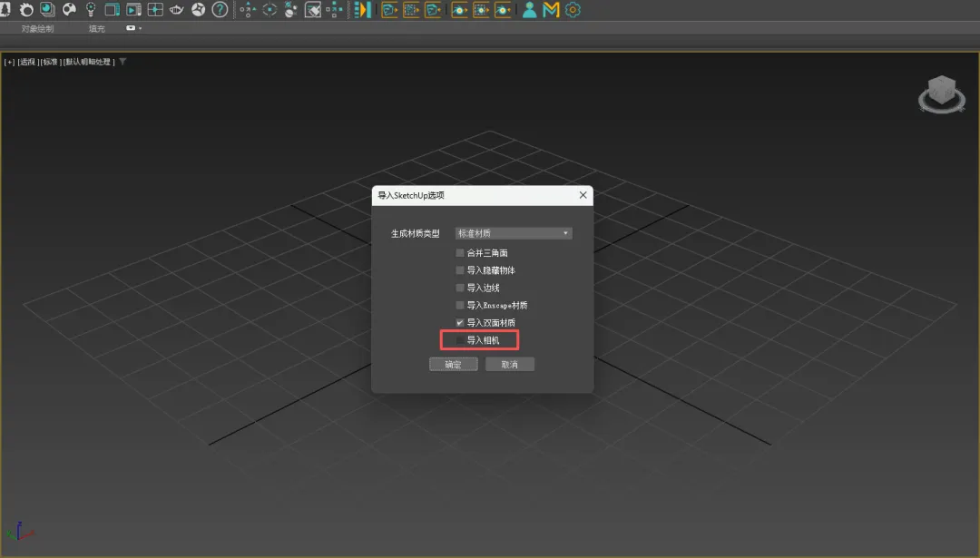This screenshot has width=980, height=558.
Task: Click the three-spoke wheel toolbar icon
Action: [198, 9]
